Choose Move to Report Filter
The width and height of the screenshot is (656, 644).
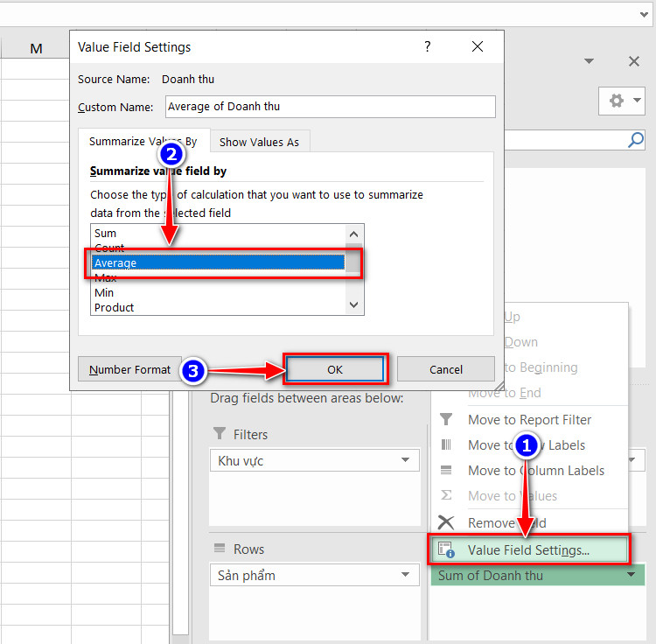(x=529, y=420)
